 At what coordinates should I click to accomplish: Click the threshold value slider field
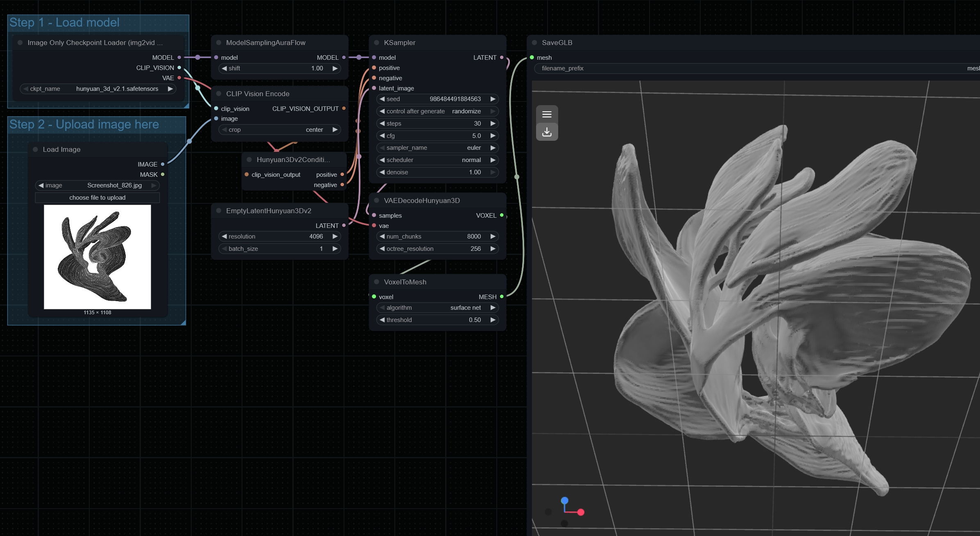tap(437, 320)
